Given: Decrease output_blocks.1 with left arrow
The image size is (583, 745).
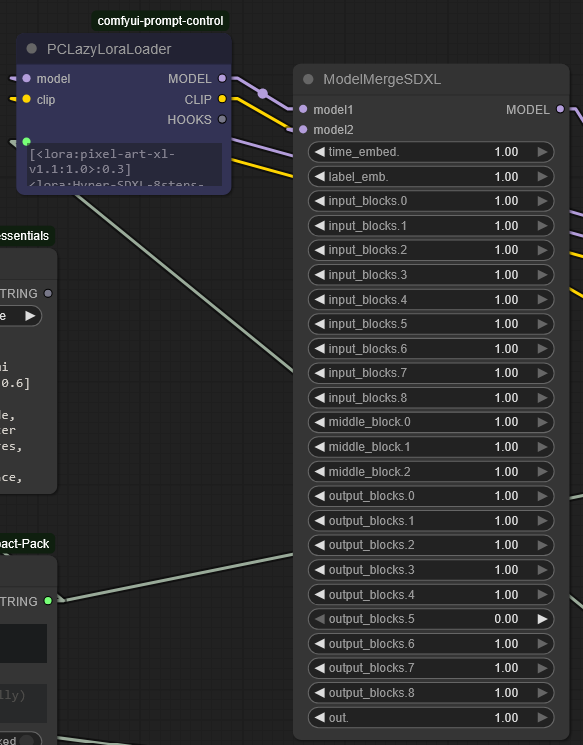Looking at the screenshot, I should click(319, 521).
